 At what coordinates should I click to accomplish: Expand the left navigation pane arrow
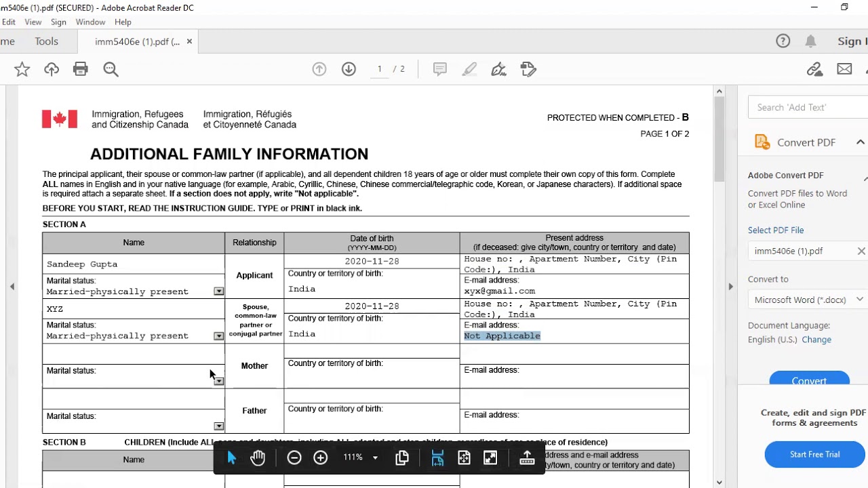(12, 287)
